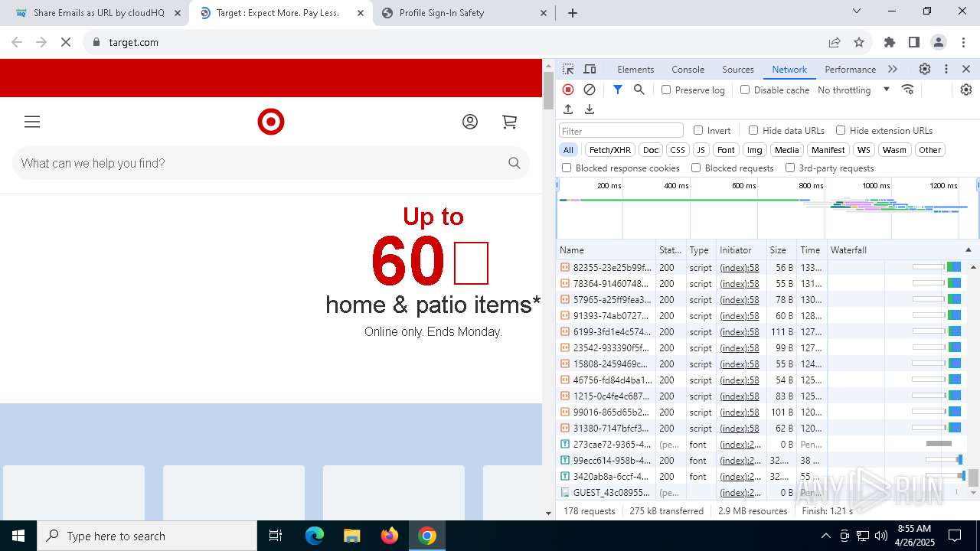Stop recording network log
980x551 pixels.
(x=568, y=90)
